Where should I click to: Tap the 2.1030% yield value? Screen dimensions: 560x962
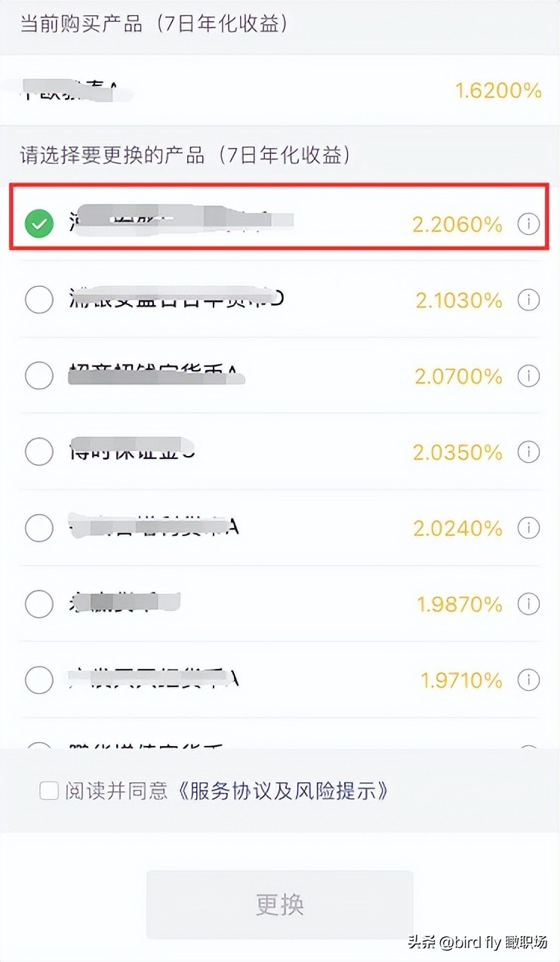tap(458, 300)
